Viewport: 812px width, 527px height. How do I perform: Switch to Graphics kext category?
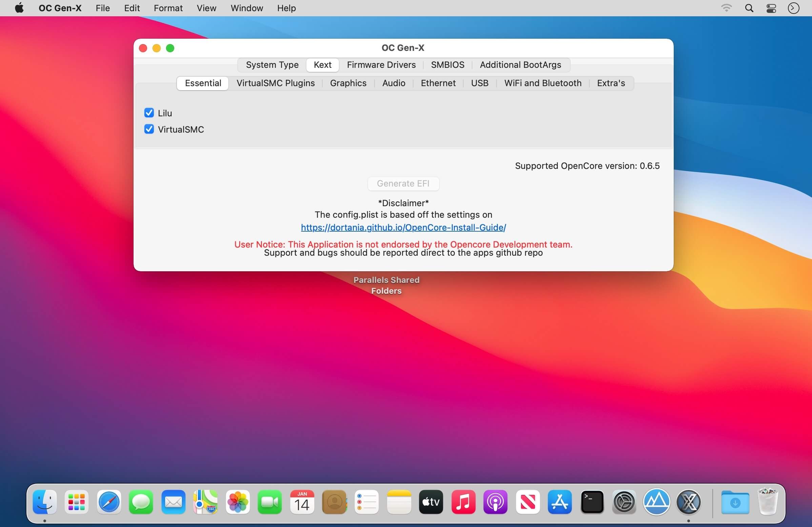349,83
